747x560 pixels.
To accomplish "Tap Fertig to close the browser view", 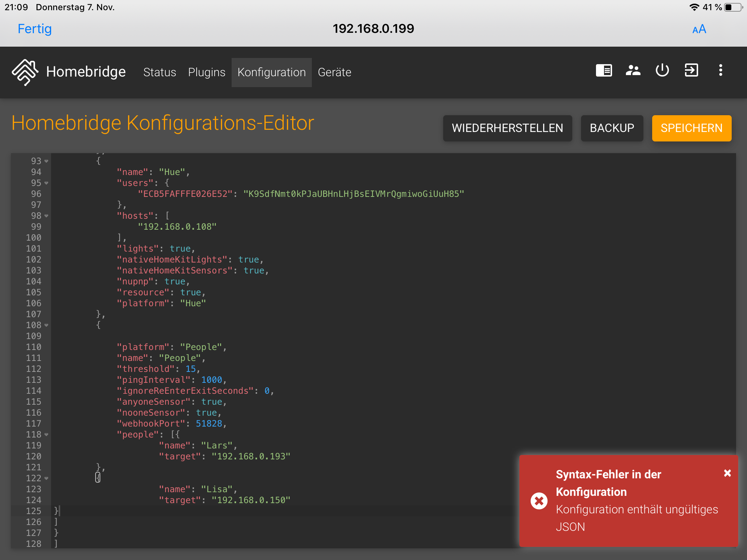I will coord(35,29).
